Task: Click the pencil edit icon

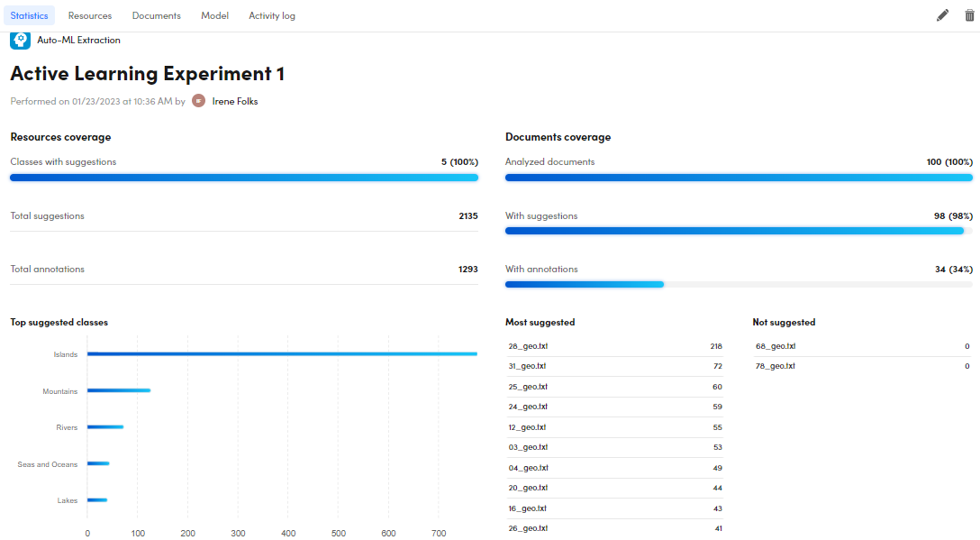Action: (x=942, y=15)
